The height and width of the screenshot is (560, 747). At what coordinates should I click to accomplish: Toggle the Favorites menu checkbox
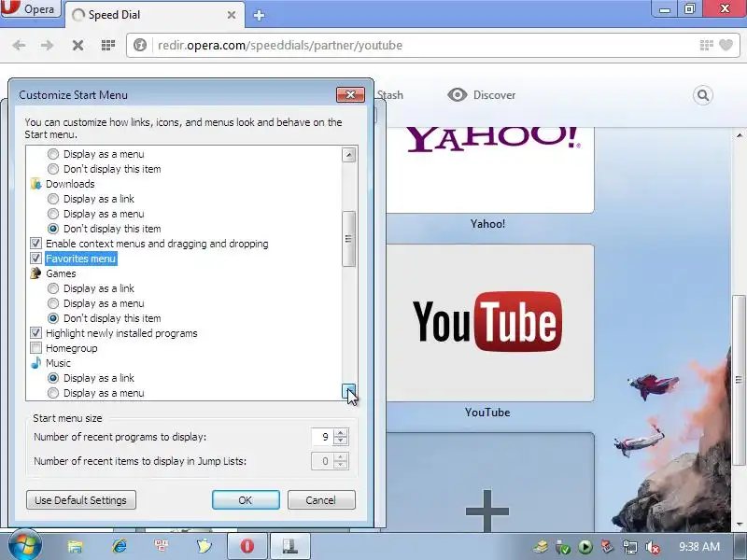35,259
